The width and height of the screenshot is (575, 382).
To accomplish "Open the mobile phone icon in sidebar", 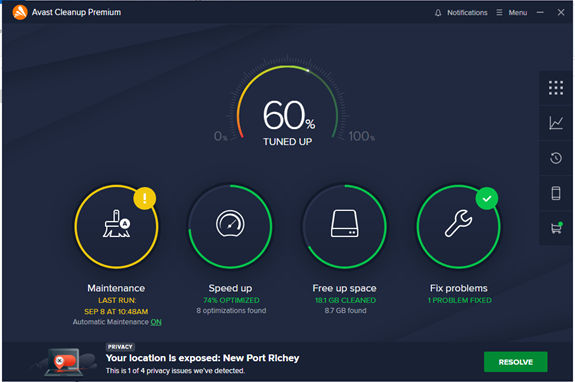I will tap(556, 193).
